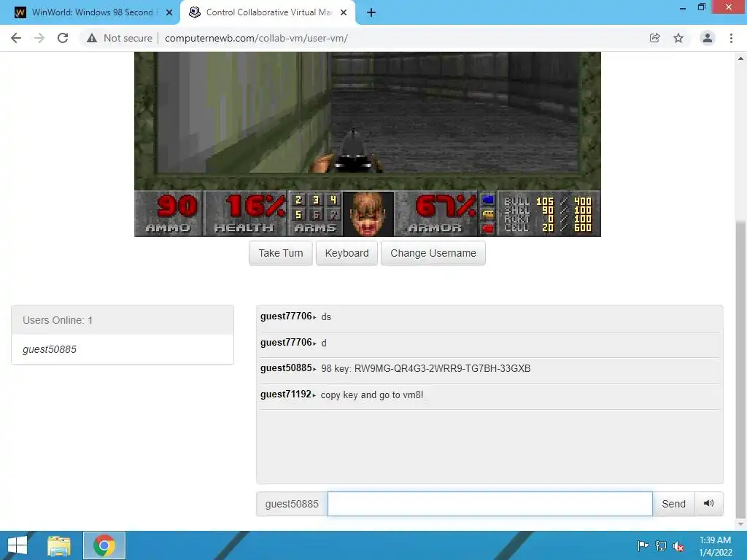The image size is (747, 560).
Task: Close the WinWorld Windows 98 tab
Action: 169,13
